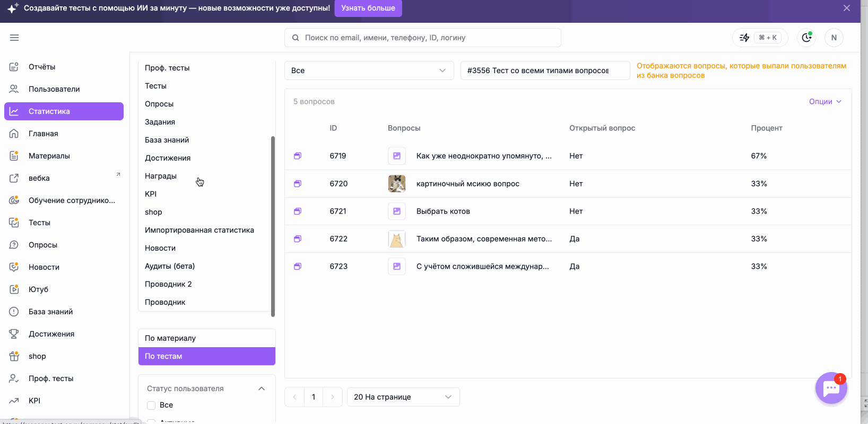Click the image placeholder icon for question 6721
The width and height of the screenshot is (868, 424).
coord(397,211)
